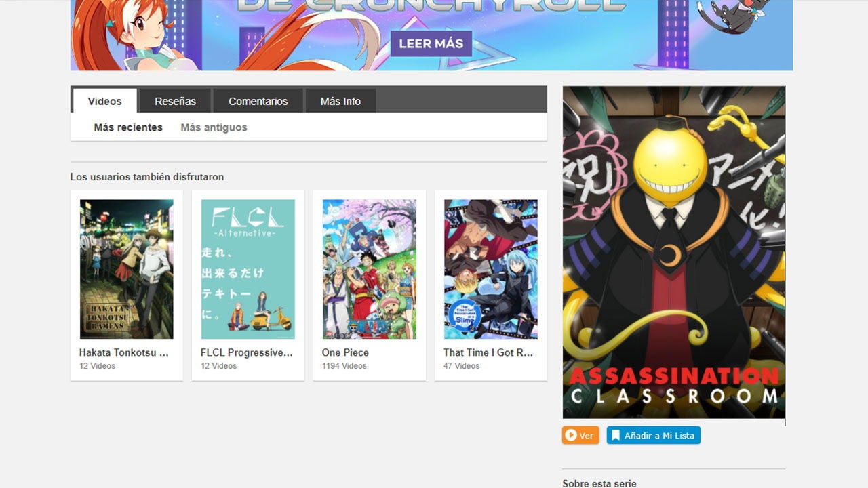Open the Hakata Tonkotsu Ramens thumbnail
The width and height of the screenshot is (868, 488).
point(126,267)
